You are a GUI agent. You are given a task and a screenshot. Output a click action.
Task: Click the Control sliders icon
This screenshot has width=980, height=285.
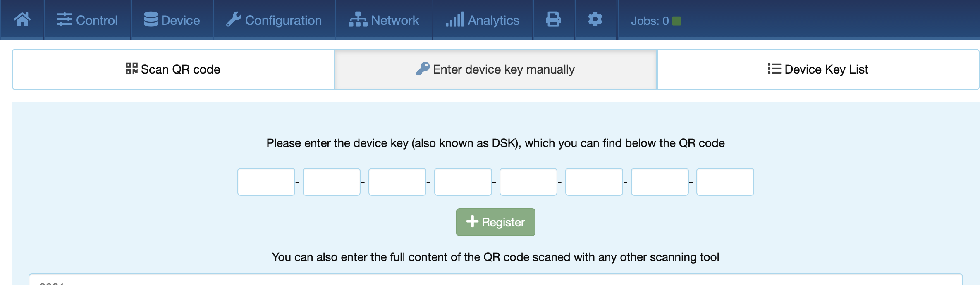click(x=65, y=19)
